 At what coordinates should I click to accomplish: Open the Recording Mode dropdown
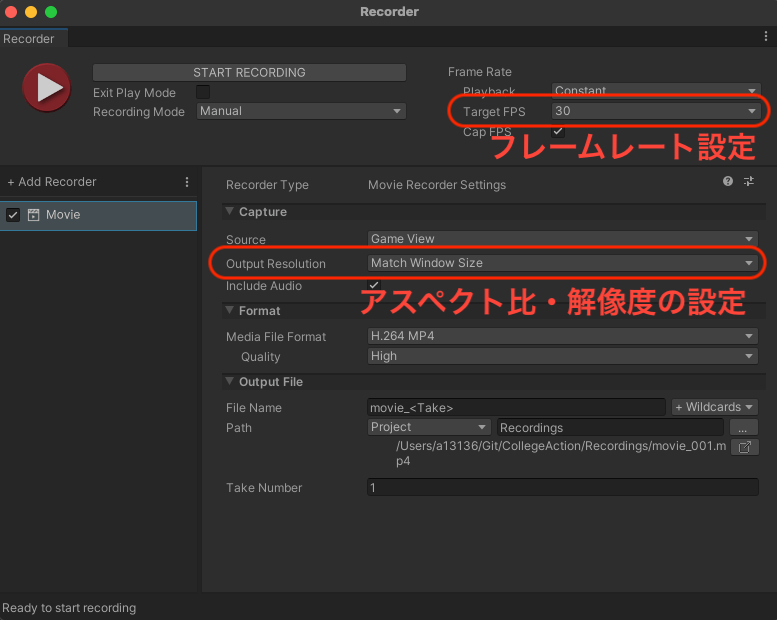301,111
